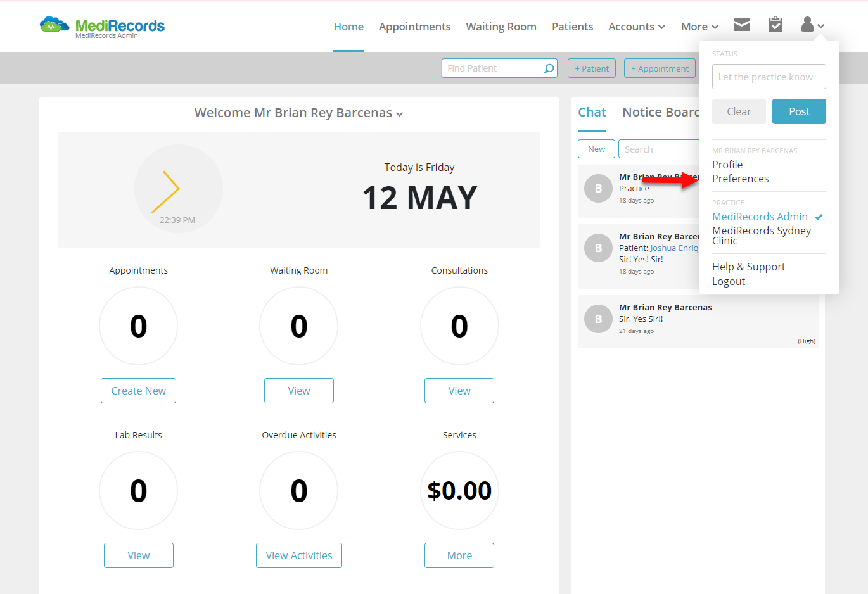
Task: Click the Services $0.00 circle
Action: (459, 491)
